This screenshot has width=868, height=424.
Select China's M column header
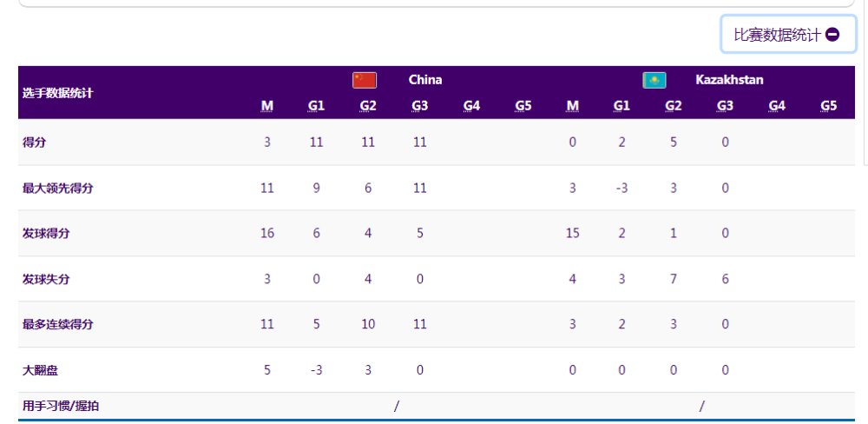click(x=267, y=106)
